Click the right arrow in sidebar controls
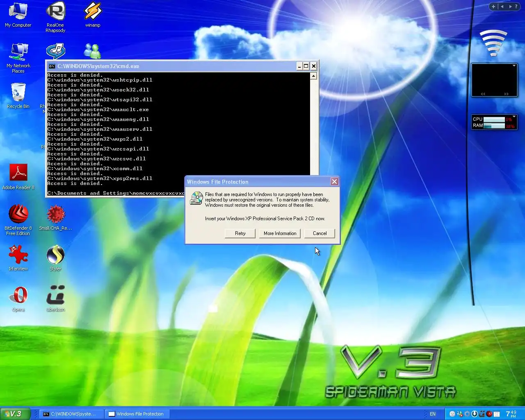This screenshot has height=420, width=525. pos(510,7)
